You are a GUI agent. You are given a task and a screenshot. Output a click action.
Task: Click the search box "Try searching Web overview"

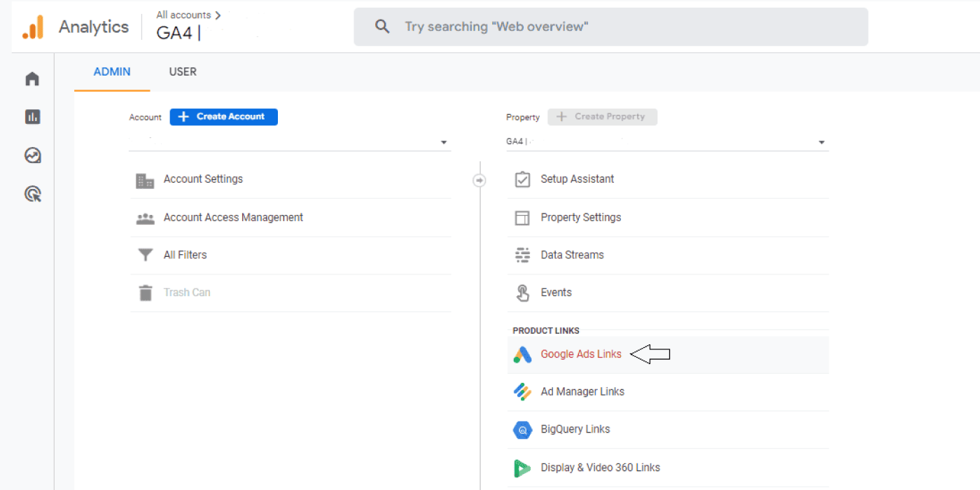[610, 27]
